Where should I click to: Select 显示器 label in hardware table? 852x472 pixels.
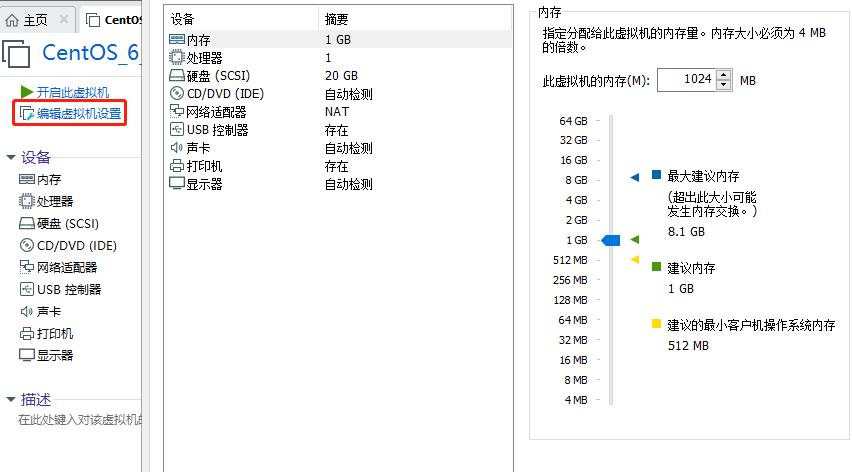tap(204, 184)
